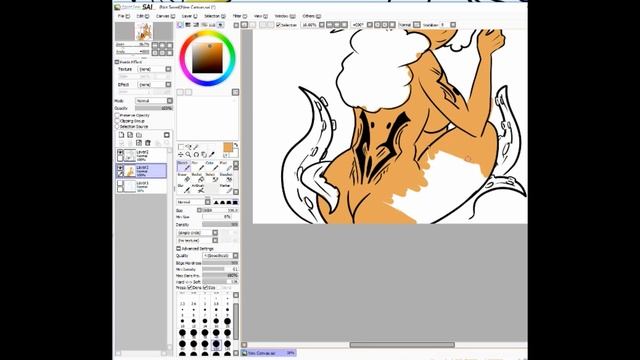
Task: Select the zoom magnifier tool
Action: click(x=188, y=155)
